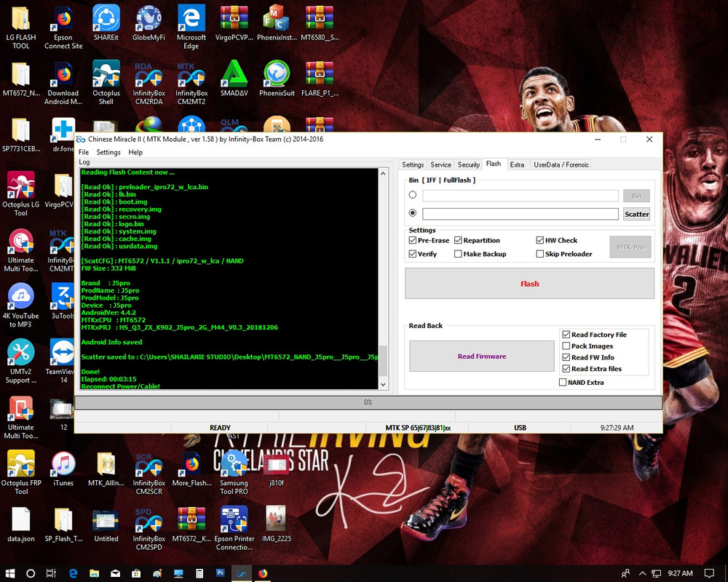Viewport: 728px width, 582px height.
Task: Enable the Pack Images checkbox
Action: tap(566, 346)
